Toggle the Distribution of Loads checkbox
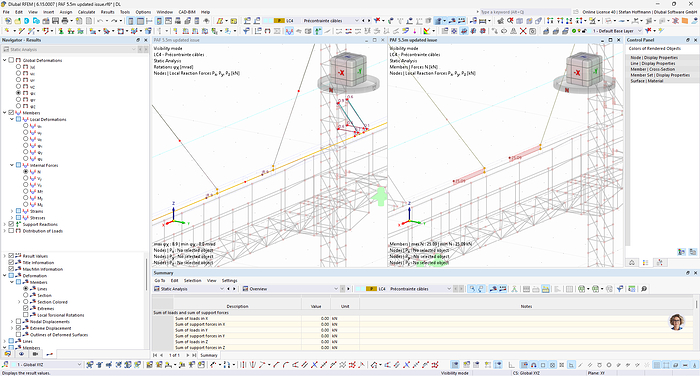Viewport: 700px width, 376px height. point(11,231)
